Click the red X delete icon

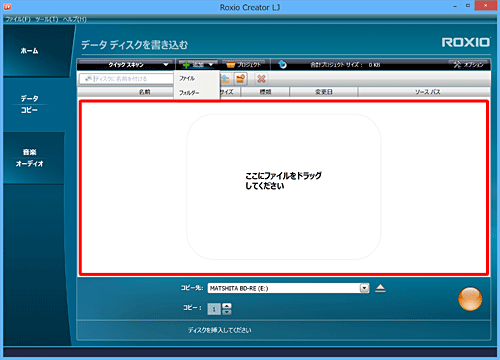click(x=261, y=79)
